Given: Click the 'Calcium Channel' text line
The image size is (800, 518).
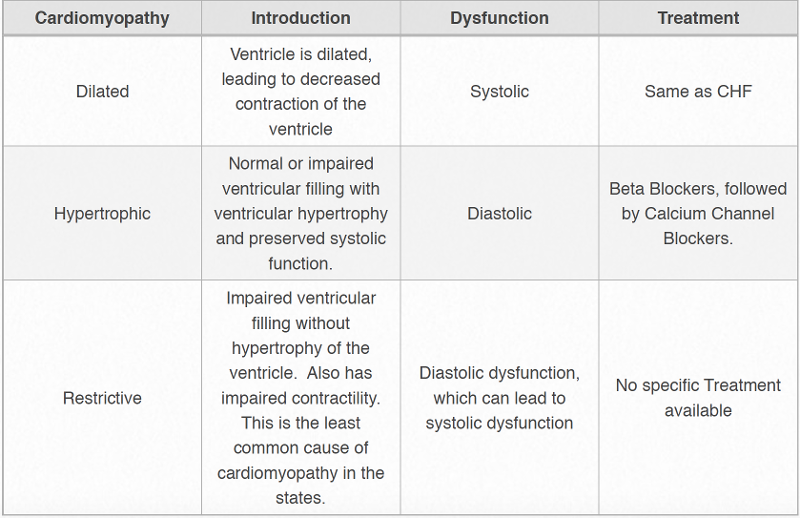Looking at the screenshot, I should point(698,213).
